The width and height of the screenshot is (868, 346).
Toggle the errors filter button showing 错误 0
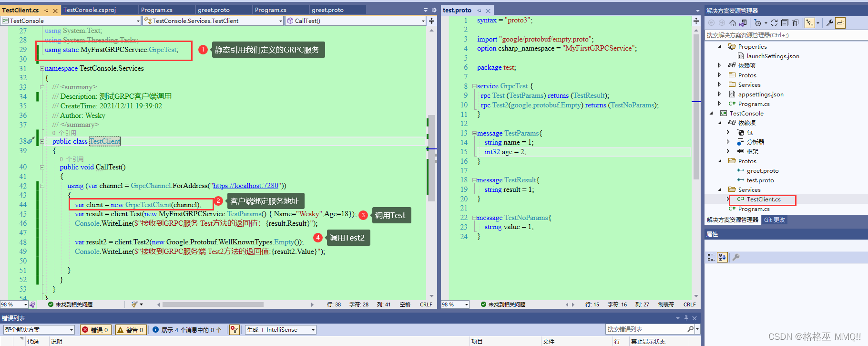pyautogui.click(x=95, y=330)
